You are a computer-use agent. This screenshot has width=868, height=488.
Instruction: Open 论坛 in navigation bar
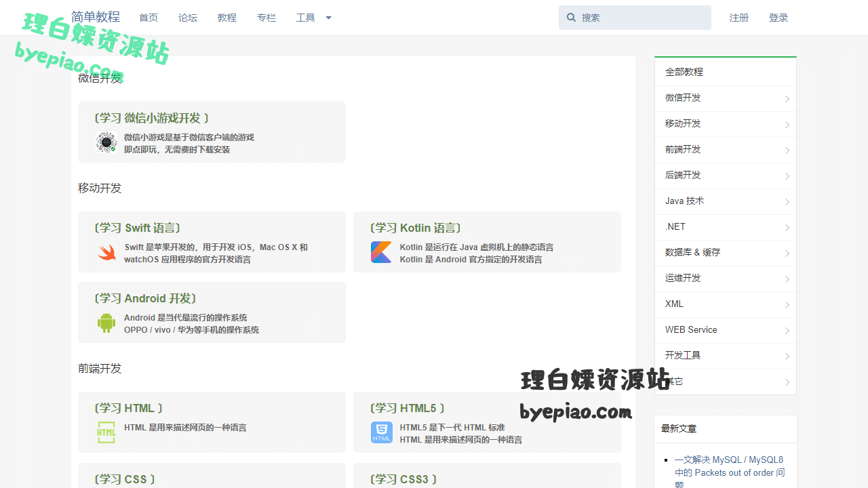pos(188,18)
